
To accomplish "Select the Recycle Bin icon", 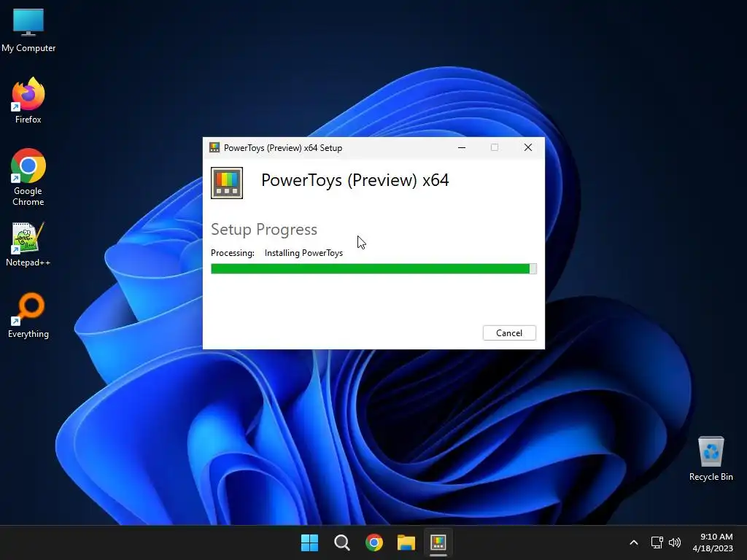I will coord(711,459).
